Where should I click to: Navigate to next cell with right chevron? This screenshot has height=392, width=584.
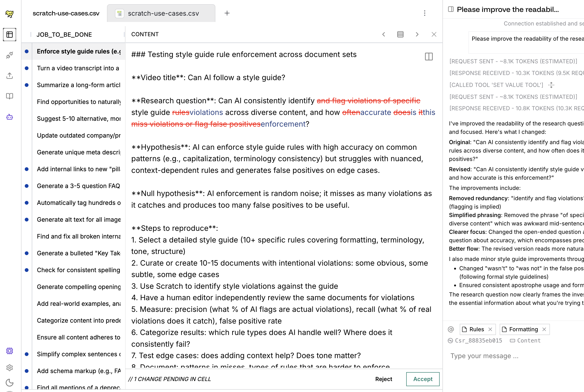tap(417, 35)
